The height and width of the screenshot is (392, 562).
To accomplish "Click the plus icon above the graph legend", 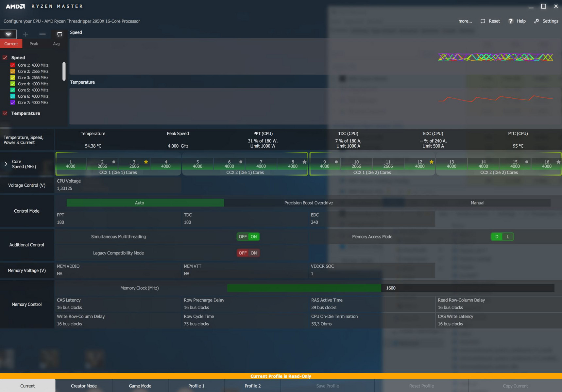I will tap(25, 34).
